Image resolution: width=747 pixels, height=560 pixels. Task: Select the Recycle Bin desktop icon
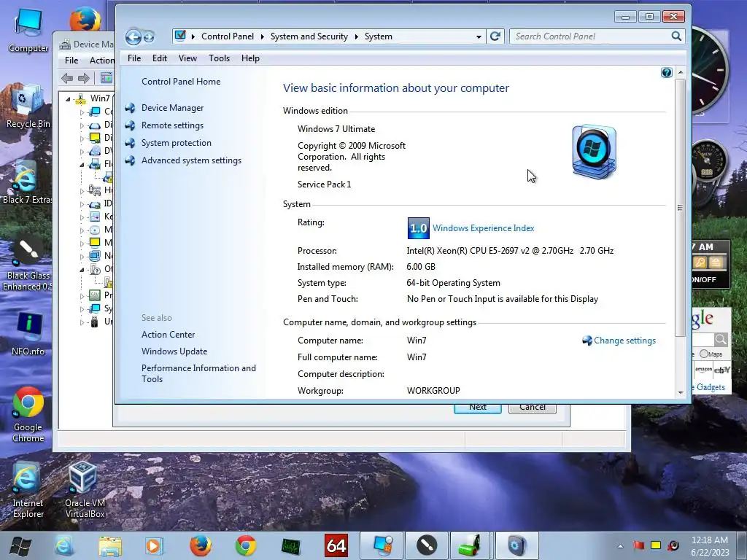click(x=28, y=106)
